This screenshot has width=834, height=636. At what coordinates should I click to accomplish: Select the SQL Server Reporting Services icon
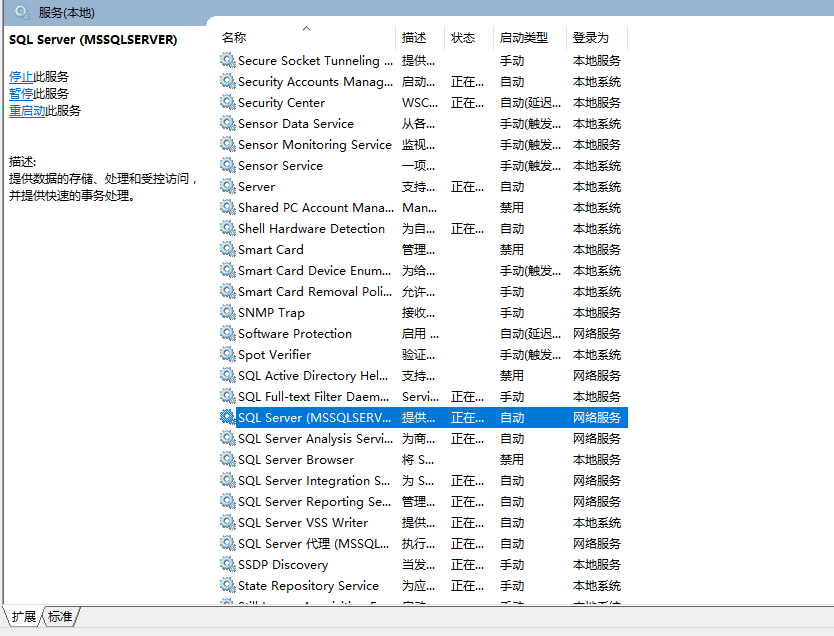pyautogui.click(x=228, y=501)
